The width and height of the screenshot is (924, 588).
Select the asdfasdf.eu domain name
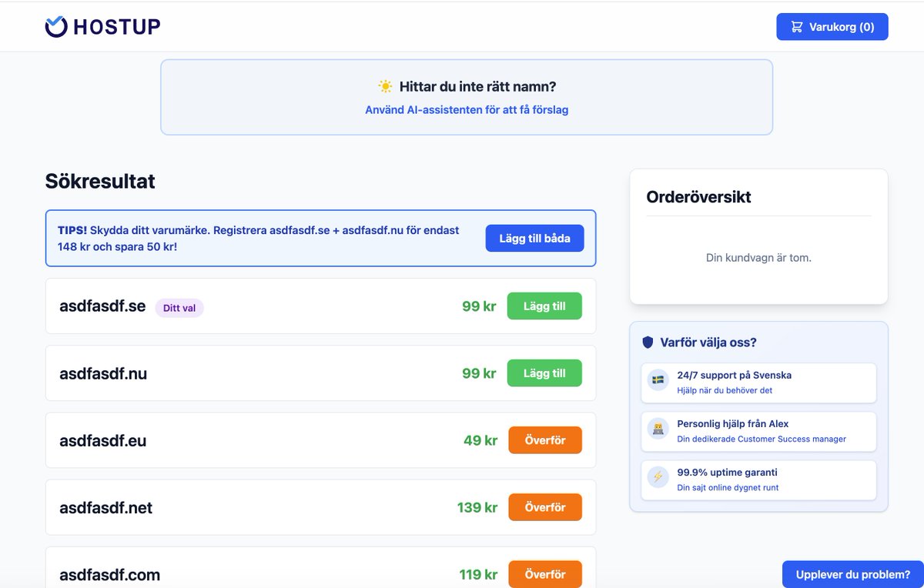tap(102, 440)
